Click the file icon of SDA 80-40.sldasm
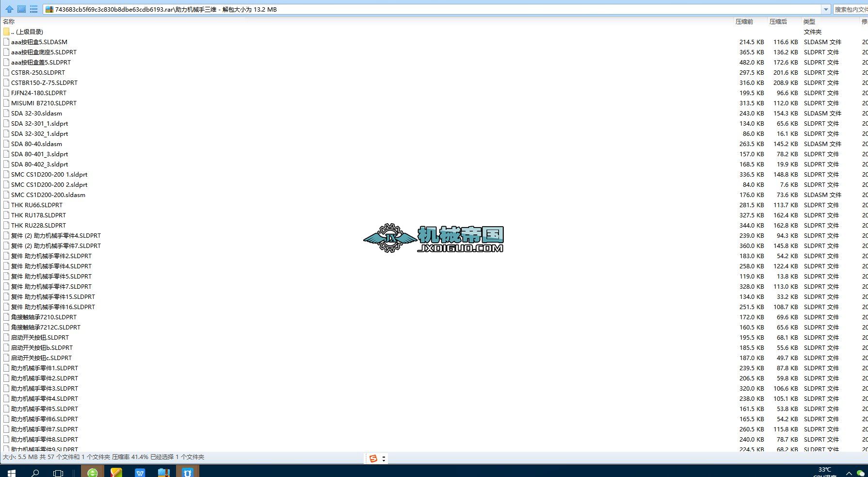The image size is (868, 477). click(6, 144)
